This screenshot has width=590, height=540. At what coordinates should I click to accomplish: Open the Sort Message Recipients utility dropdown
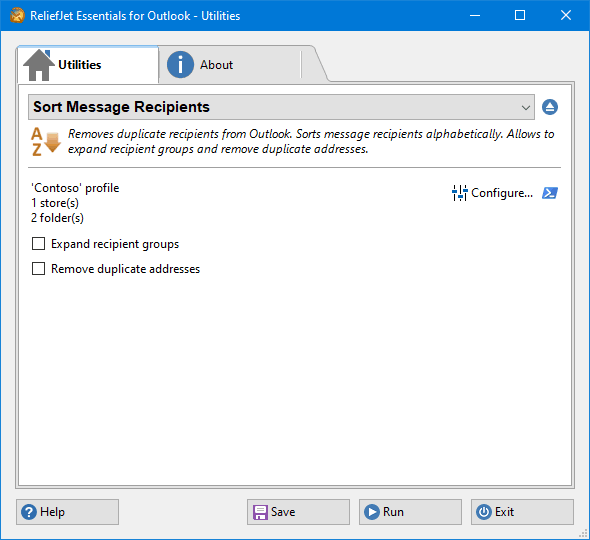pyautogui.click(x=281, y=107)
